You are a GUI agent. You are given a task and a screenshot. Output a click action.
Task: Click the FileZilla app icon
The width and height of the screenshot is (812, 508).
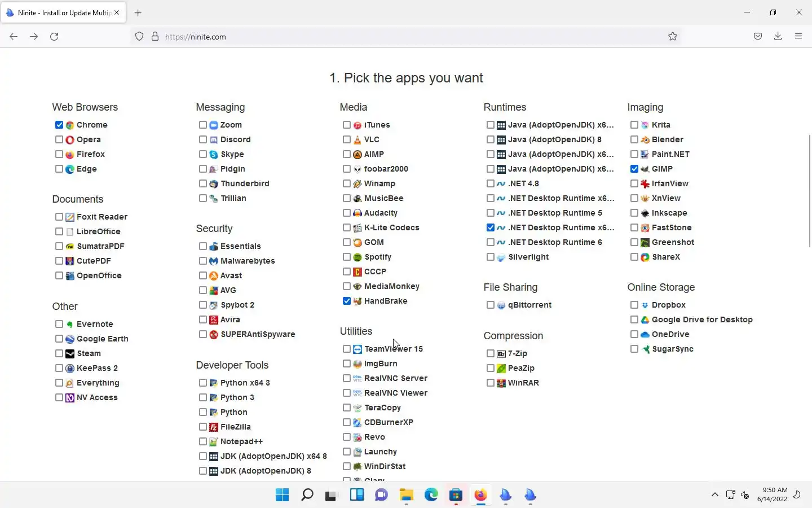click(x=214, y=427)
